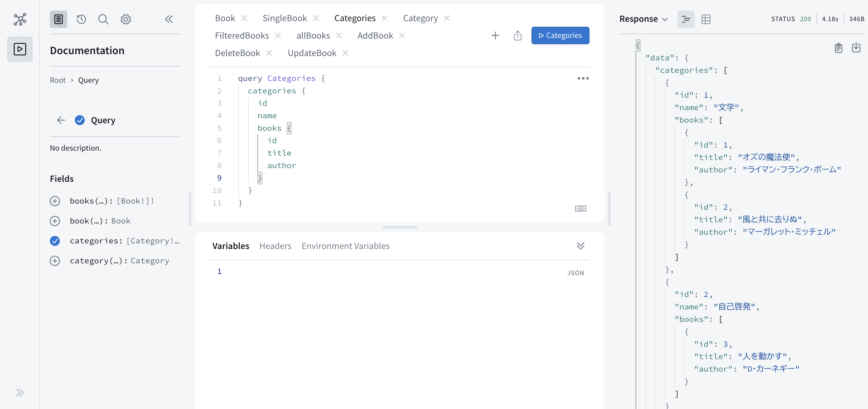Go back with the arrow beside Query
868x409 pixels.
(61, 120)
